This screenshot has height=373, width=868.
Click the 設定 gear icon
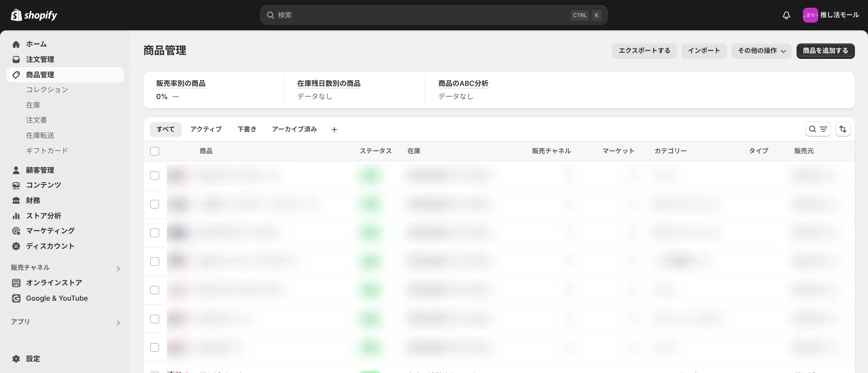(16, 359)
